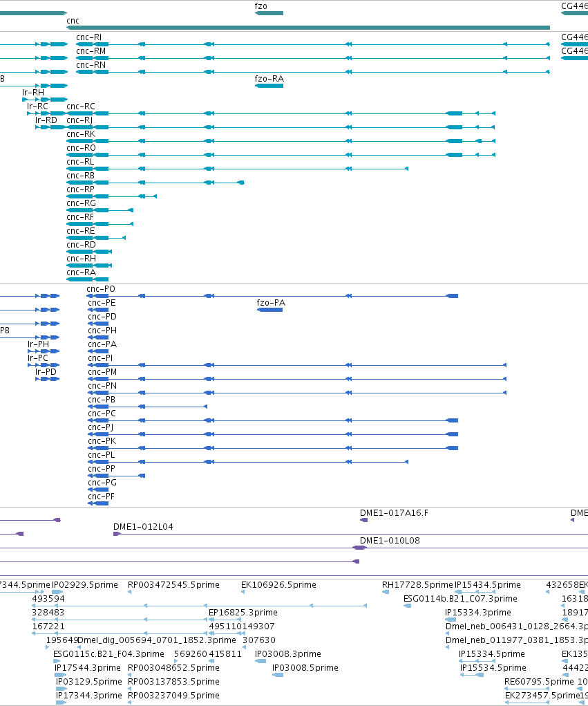Select the cnc-RL transcript label

(x=81, y=162)
